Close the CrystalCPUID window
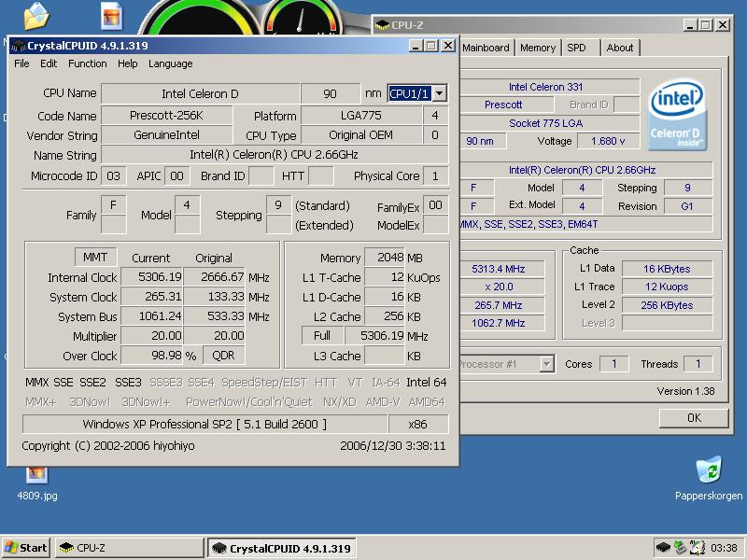747x560 pixels. (448, 46)
